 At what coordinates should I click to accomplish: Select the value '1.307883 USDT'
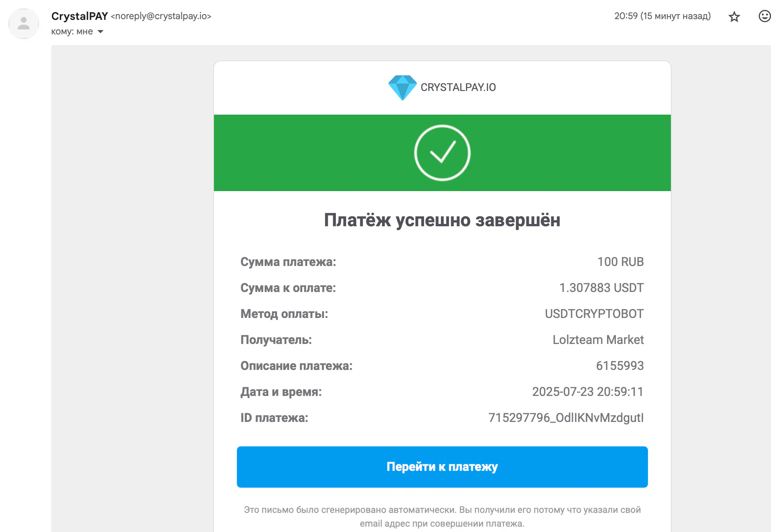601,288
